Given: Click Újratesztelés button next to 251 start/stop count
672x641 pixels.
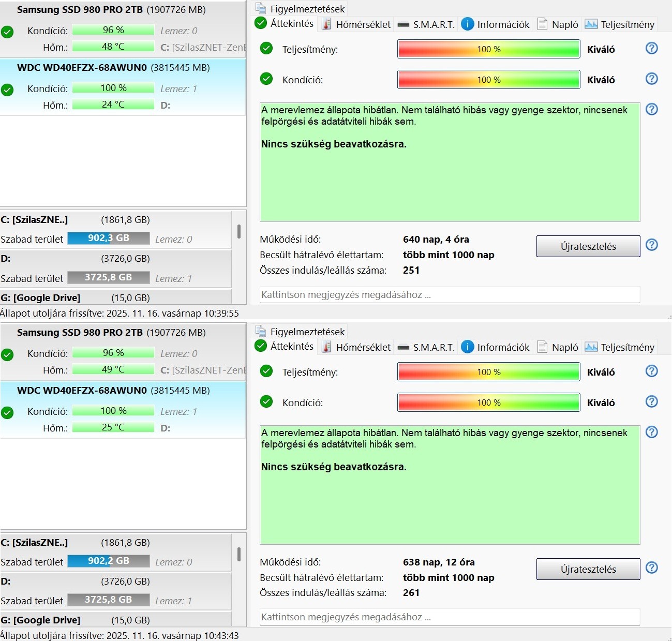Looking at the screenshot, I should [588, 246].
